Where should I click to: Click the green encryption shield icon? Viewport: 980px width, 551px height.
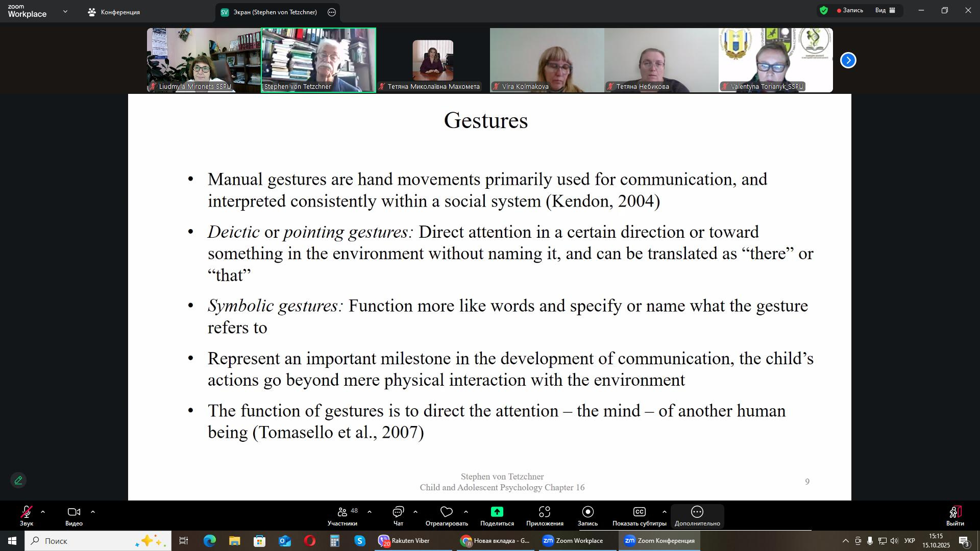pos(823,10)
